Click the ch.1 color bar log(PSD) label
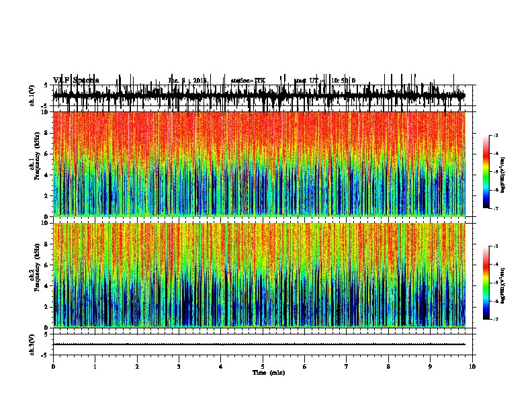 pyautogui.click(x=503, y=175)
